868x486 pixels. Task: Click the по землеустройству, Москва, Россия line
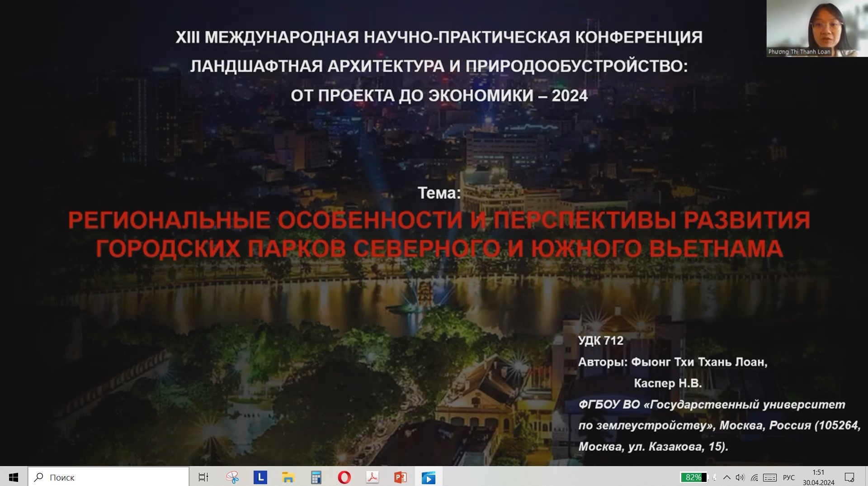[x=719, y=425]
